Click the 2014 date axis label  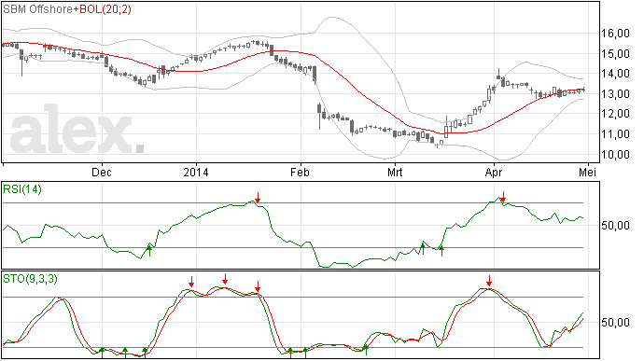point(196,172)
